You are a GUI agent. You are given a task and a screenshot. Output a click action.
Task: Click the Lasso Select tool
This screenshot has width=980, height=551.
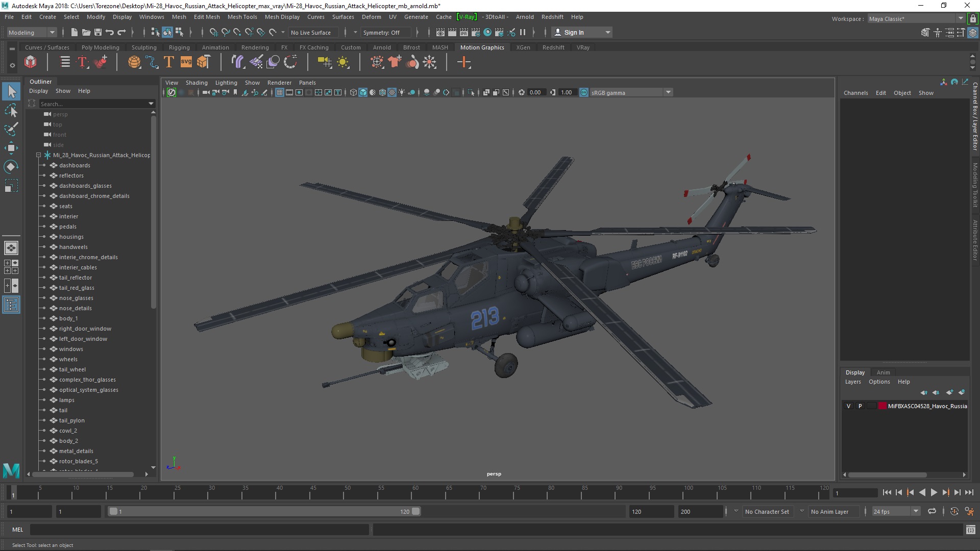(11, 110)
